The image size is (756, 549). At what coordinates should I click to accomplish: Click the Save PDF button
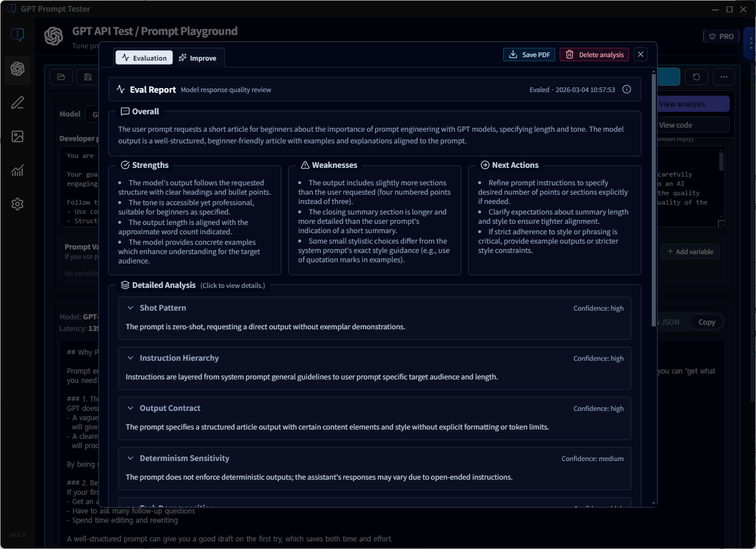529,54
